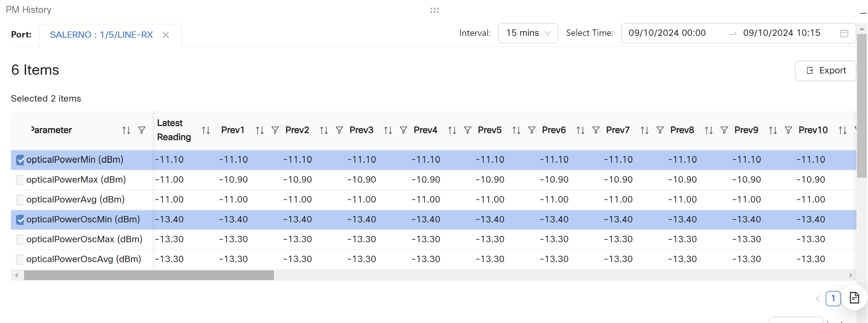Sort the Prev6 column
Image resolution: width=868 pixels, height=323 pixels.
pyautogui.click(x=580, y=130)
